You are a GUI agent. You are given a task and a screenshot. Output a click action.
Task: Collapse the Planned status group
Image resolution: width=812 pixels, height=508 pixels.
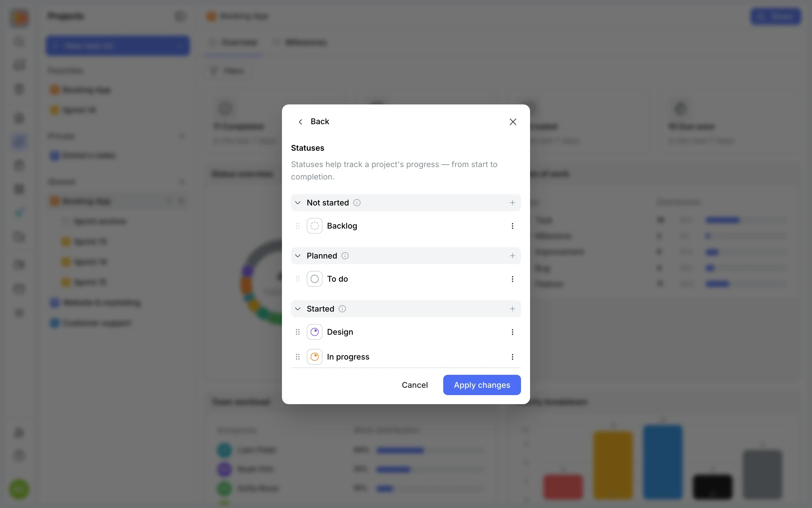[298, 256]
